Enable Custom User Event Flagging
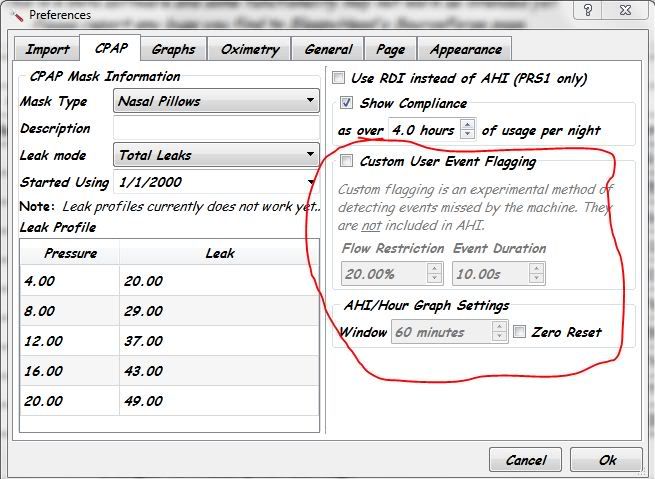 347,161
